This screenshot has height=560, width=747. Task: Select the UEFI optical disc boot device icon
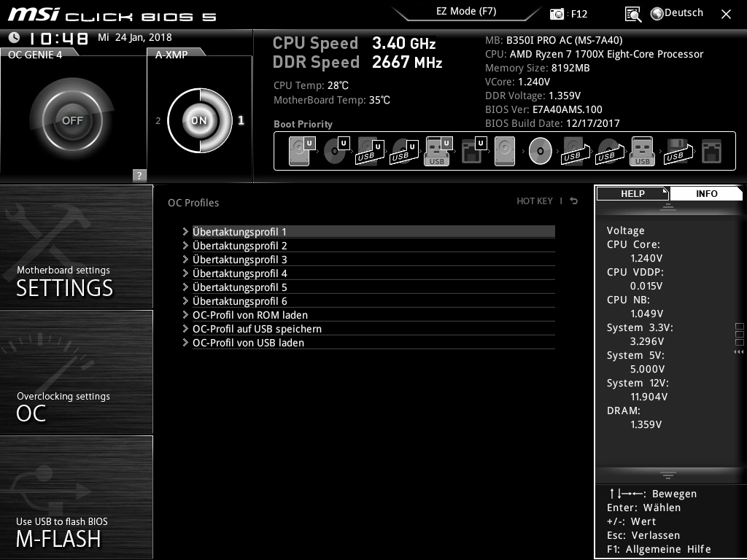tap(336, 151)
